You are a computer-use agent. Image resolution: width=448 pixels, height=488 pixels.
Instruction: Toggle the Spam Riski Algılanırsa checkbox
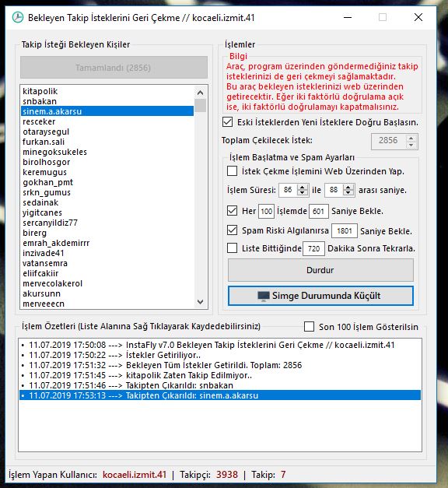tap(232, 230)
